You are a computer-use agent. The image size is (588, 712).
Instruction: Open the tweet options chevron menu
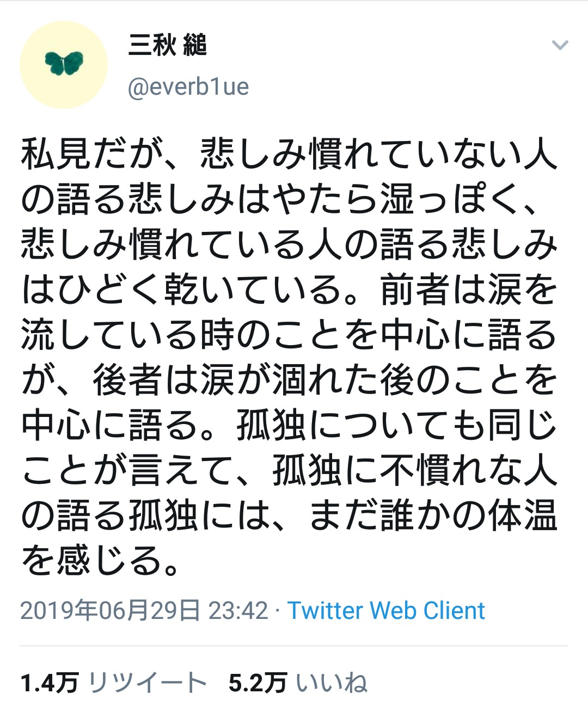560,45
